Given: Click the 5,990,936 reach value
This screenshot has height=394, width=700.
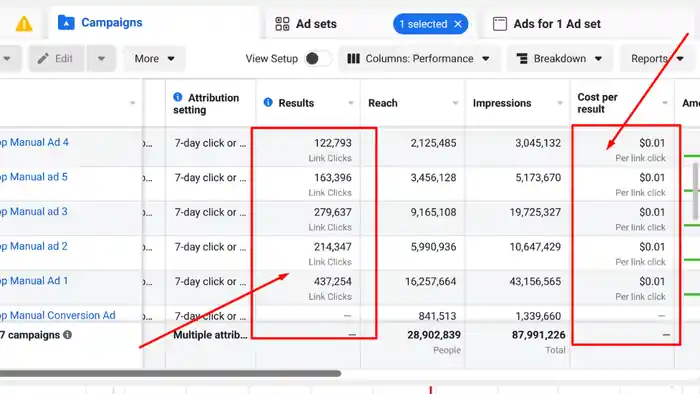Looking at the screenshot, I should tap(433, 247).
